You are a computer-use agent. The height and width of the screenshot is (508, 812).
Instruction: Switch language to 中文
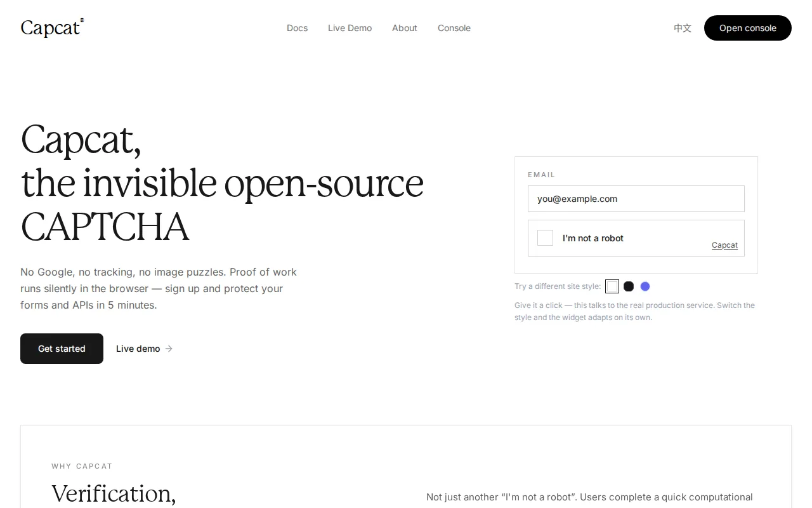(x=683, y=28)
